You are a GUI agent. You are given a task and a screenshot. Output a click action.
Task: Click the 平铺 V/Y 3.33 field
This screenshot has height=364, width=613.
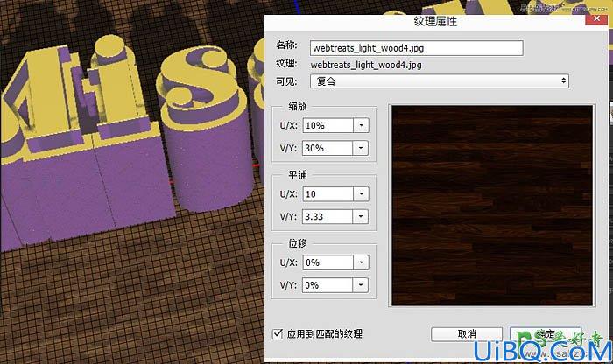click(328, 217)
